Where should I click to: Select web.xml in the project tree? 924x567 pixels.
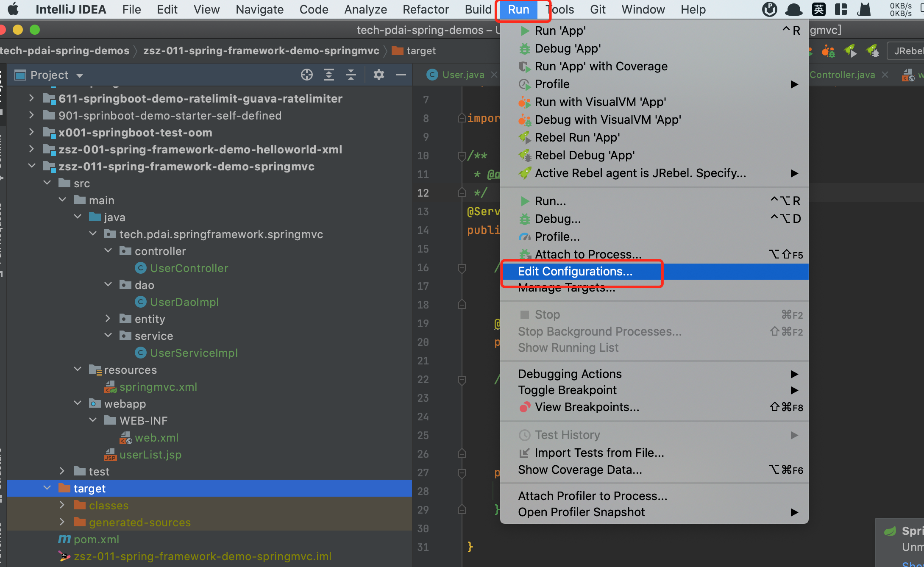pyautogui.click(x=156, y=438)
